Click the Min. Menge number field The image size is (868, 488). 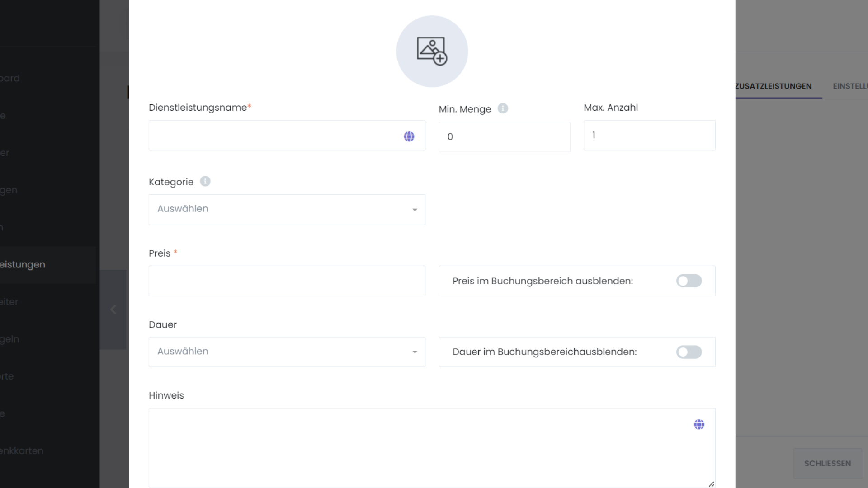504,137
